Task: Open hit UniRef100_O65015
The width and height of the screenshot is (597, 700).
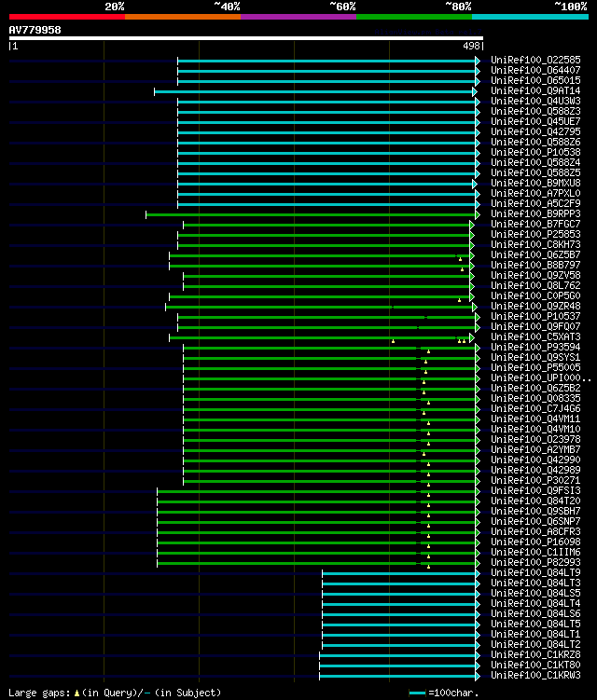Action: point(535,80)
